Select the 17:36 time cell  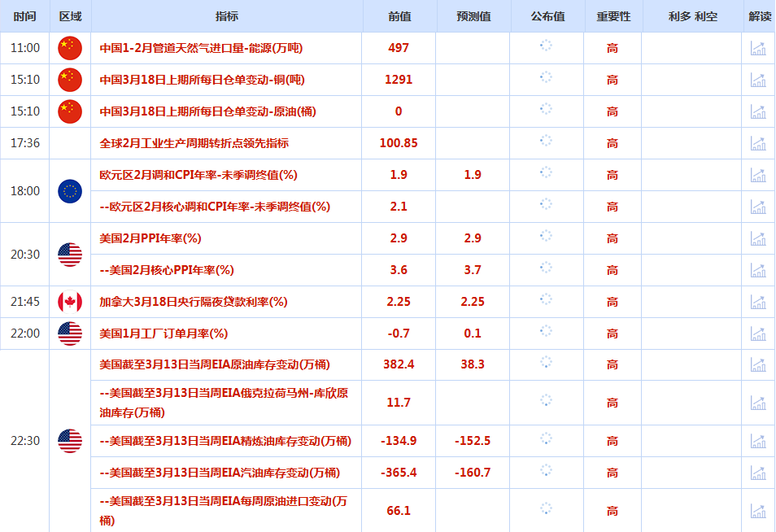[x=25, y=143]
